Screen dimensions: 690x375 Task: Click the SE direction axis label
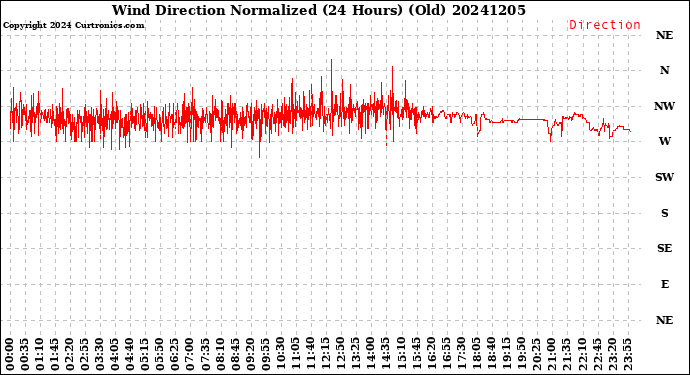coord(664,248)
